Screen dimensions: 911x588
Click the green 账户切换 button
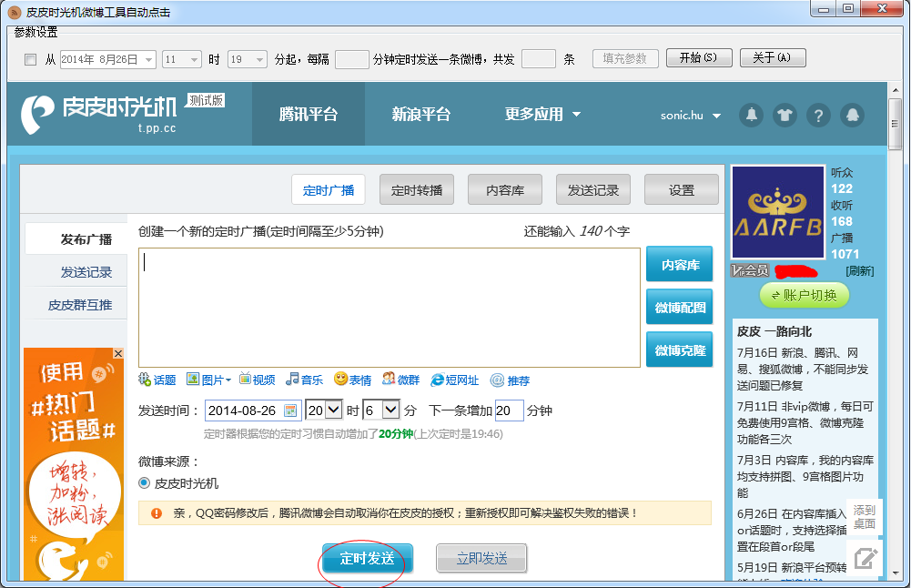coord(805,295)
